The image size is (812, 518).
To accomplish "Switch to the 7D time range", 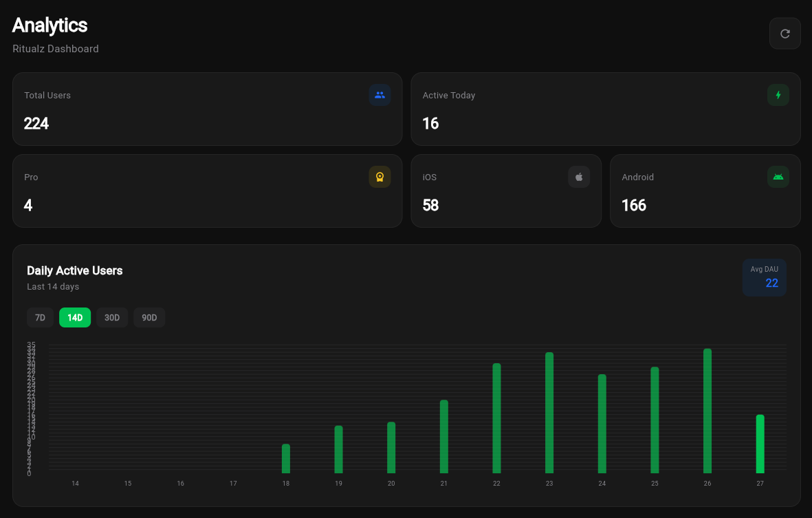I will pyautogui.click(x=40, y=317).
